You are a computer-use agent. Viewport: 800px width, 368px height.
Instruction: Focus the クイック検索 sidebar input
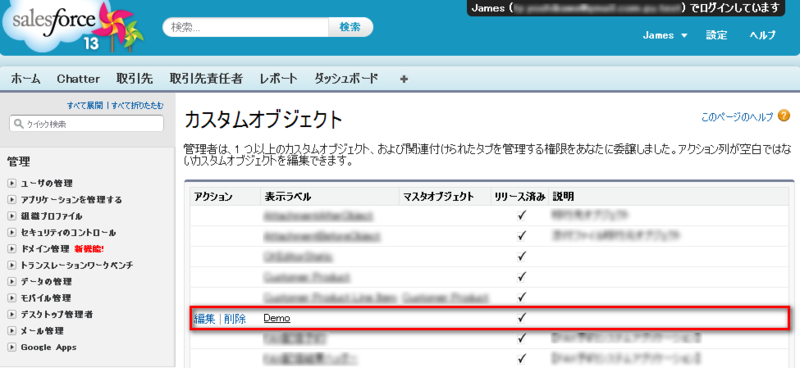click(86, 124)
